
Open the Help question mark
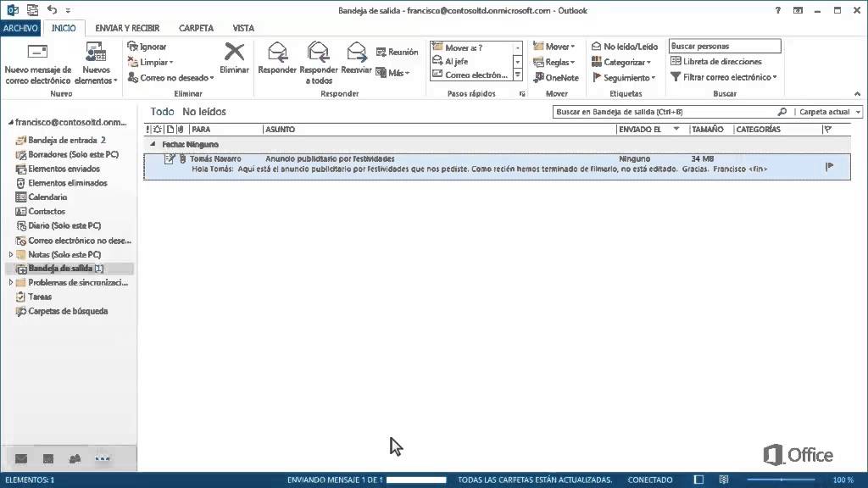point(778,10)
